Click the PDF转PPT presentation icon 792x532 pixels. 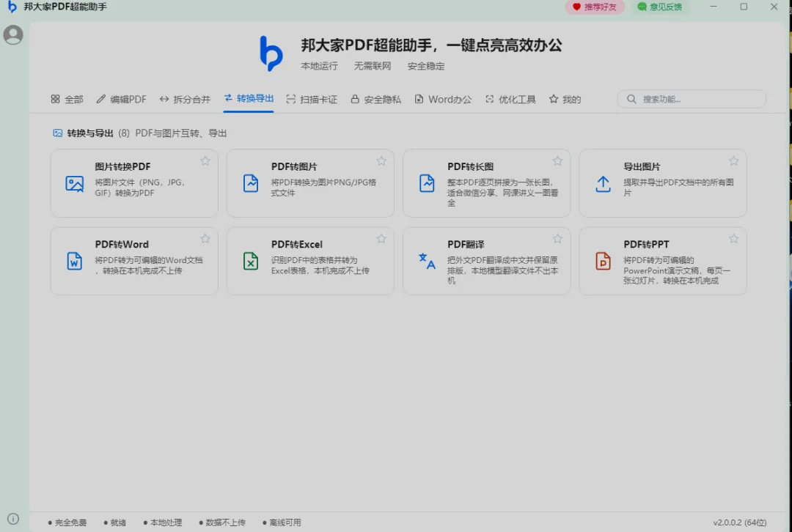(x=603, y=261)
